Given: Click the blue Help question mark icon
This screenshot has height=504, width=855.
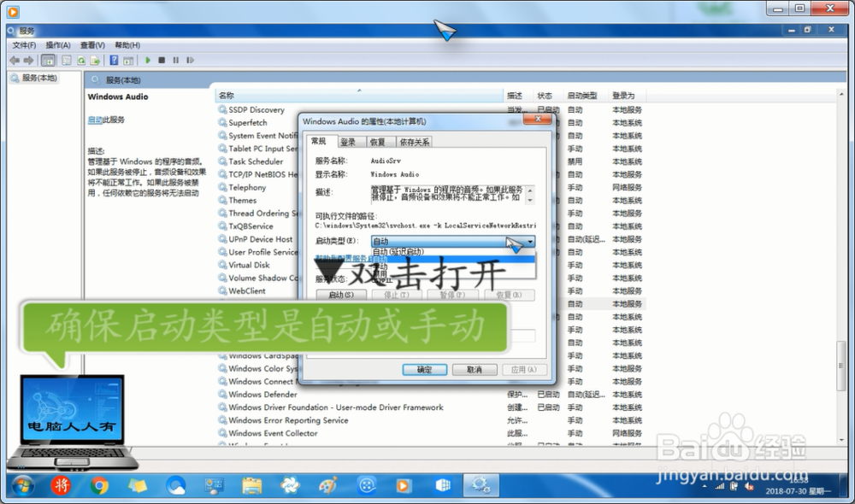Looking at the screenshot, I should coord(114,60).
